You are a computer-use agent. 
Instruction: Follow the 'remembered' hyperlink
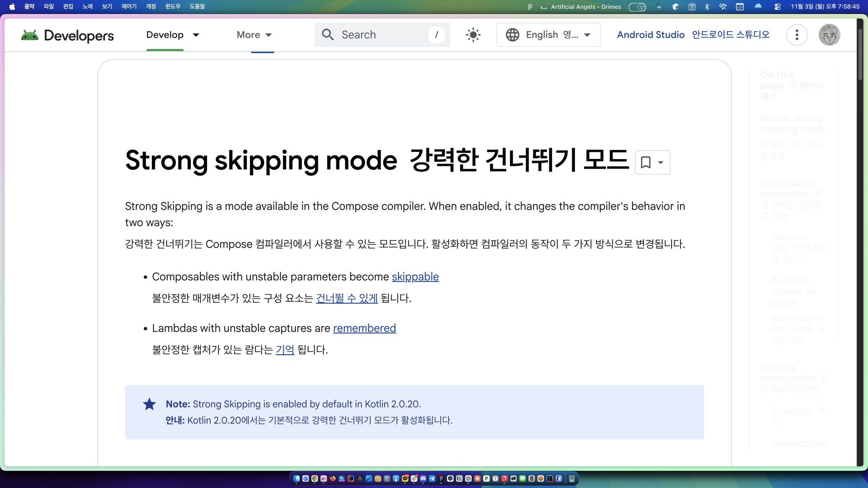(364, 328)
